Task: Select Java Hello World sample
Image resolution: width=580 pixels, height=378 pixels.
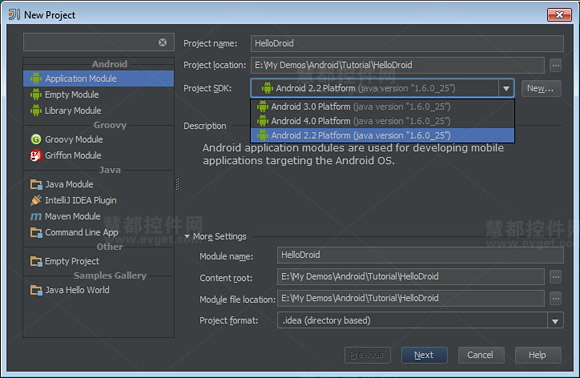Action: (x=98, y=290)
